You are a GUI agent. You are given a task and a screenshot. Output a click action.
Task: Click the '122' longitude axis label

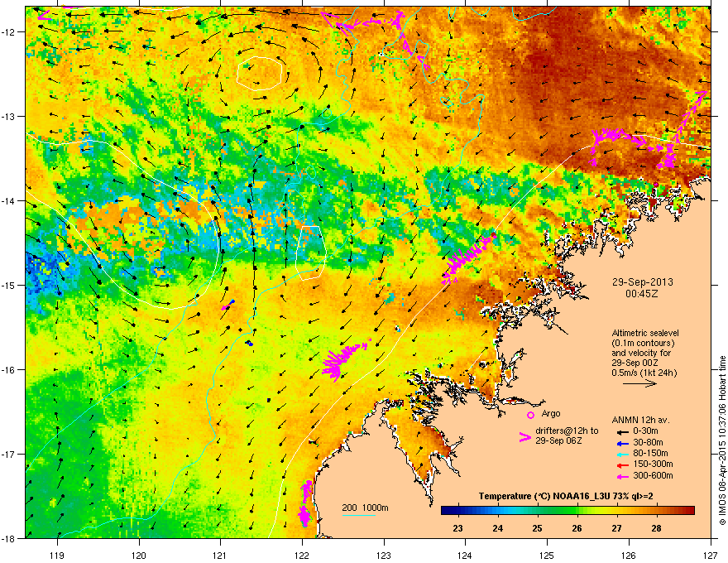coord(302,555)
